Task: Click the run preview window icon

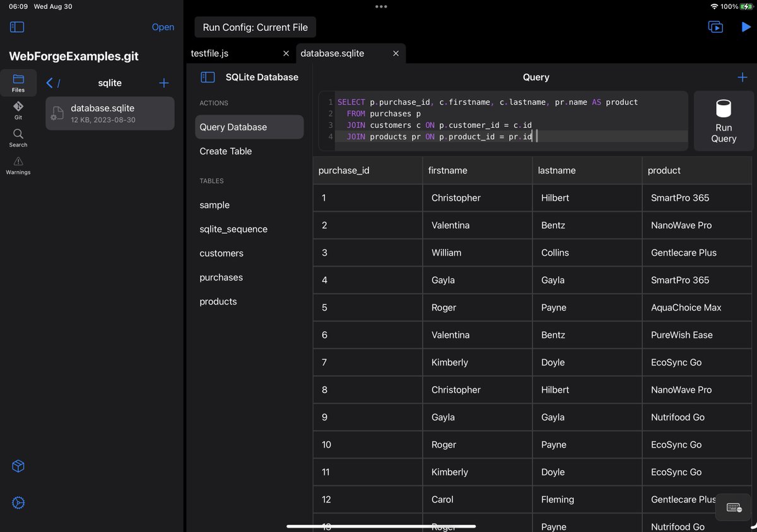Action: coord(715,27)
